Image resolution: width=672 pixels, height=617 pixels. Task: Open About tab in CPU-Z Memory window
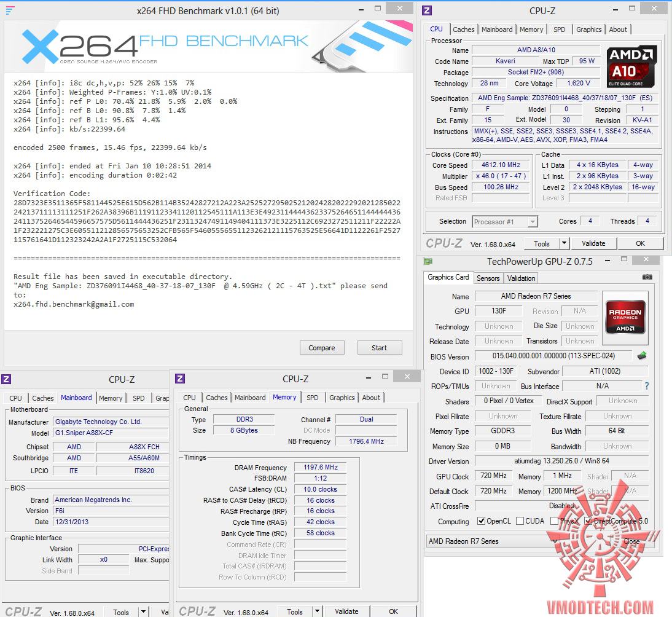coord(371,398)
